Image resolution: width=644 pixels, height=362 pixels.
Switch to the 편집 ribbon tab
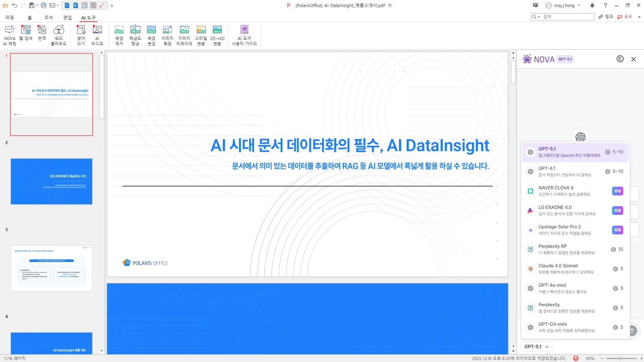coord(67,17)
